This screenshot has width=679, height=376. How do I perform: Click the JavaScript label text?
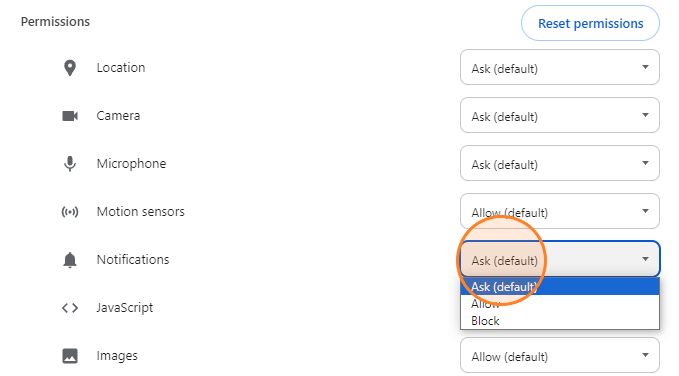tap(125, 308)
